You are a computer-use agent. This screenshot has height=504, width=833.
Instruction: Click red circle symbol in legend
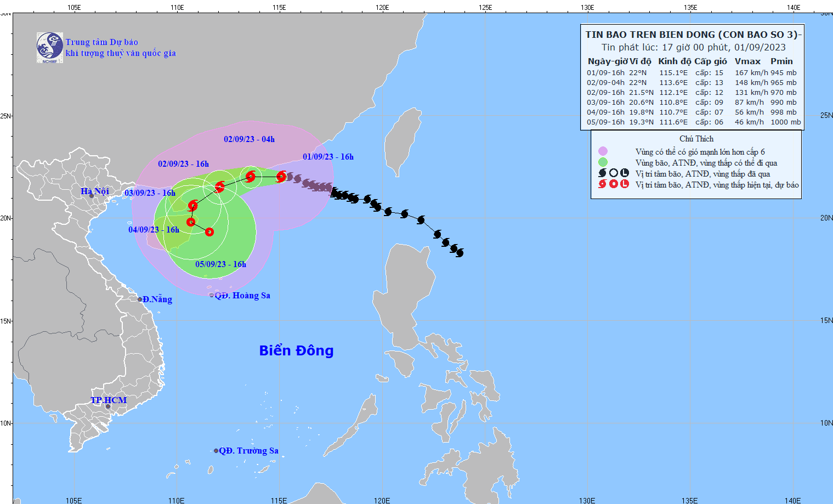613,184
